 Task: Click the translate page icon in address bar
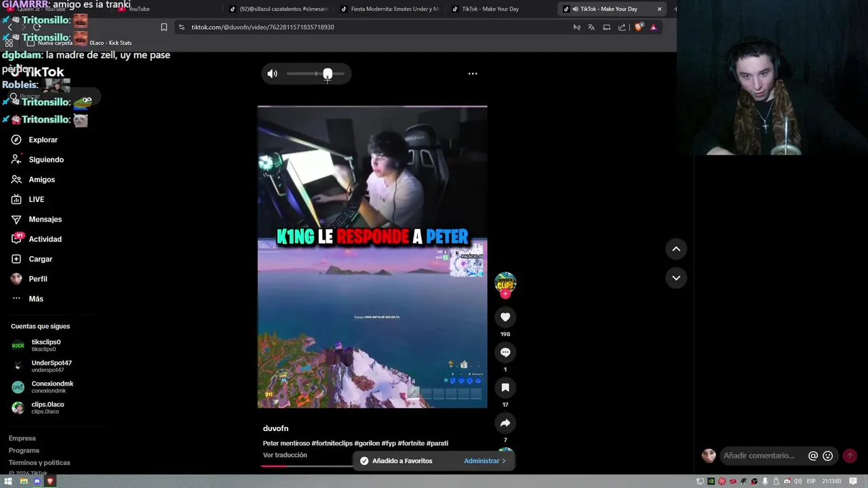coord(591,27)
